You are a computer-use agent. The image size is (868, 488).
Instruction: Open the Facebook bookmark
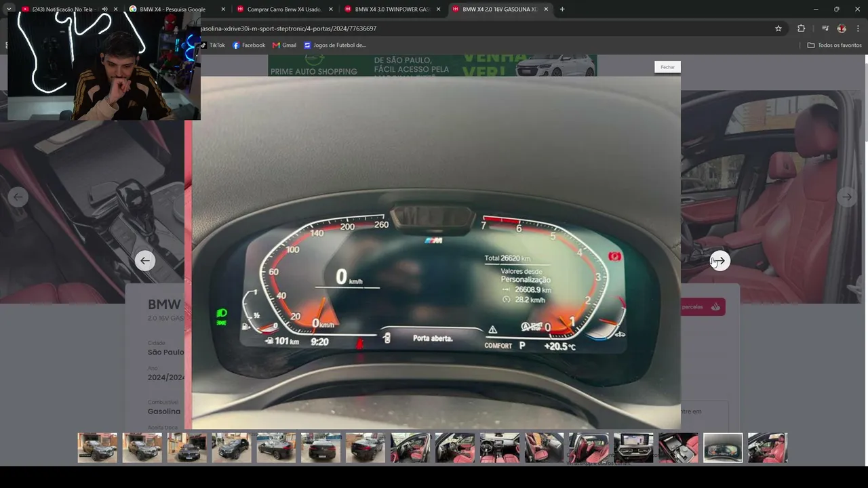tap(249, 45)
